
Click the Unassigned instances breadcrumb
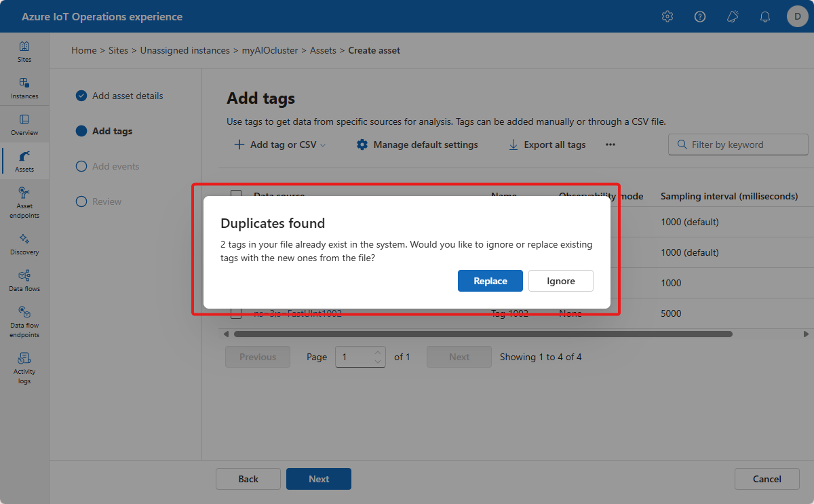click(185, 50)
